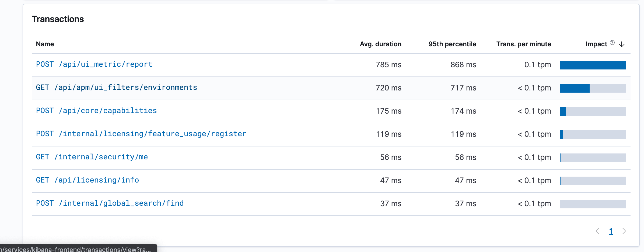Select page 1 in the pagination control
644x252 pixels.
pyautogui.click(x=611, y=231)
